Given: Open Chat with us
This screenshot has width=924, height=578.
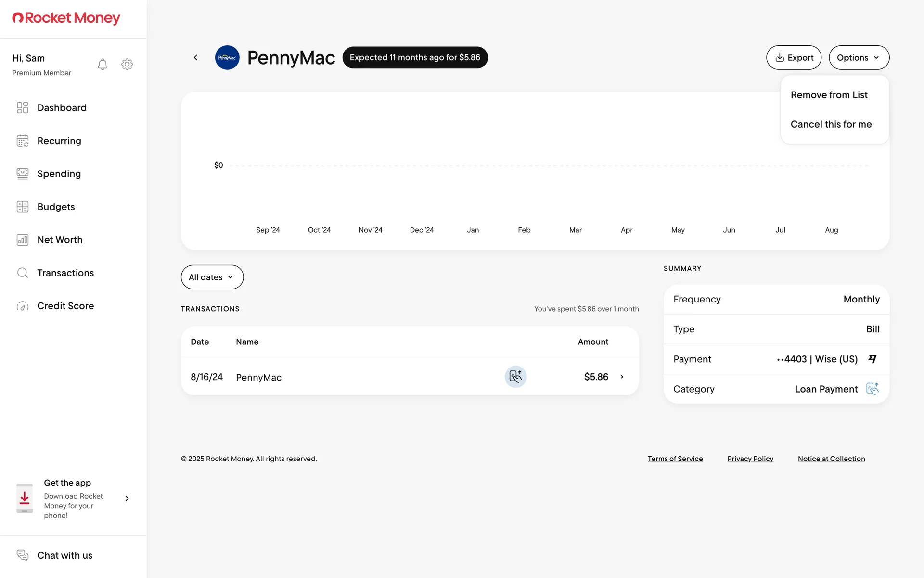Looking at the screenshot, I should [x=64, y=555].
